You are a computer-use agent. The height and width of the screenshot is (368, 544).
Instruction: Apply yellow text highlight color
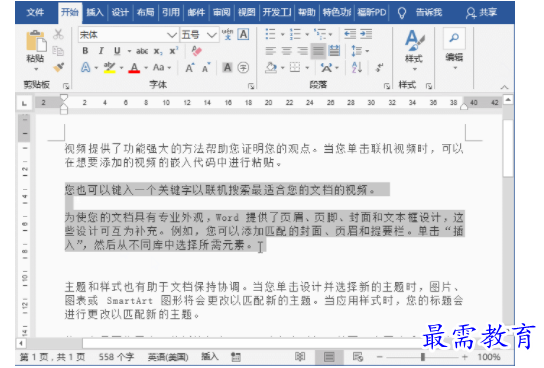point(110,68)
